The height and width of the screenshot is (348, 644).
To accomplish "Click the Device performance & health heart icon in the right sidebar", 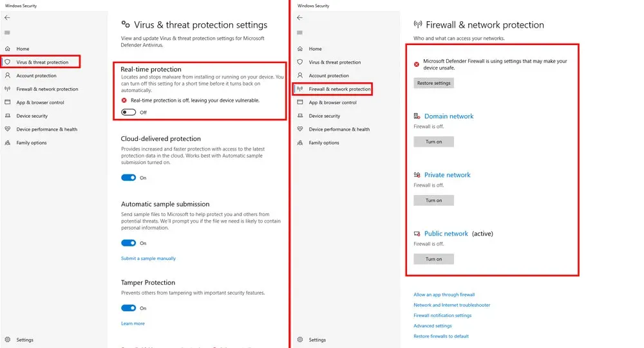I will [300, 129].
